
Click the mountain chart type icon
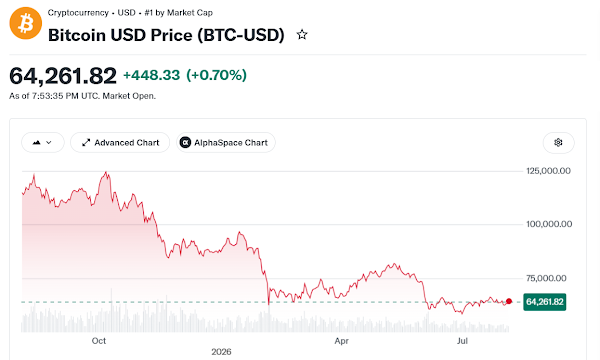[37, 143]
